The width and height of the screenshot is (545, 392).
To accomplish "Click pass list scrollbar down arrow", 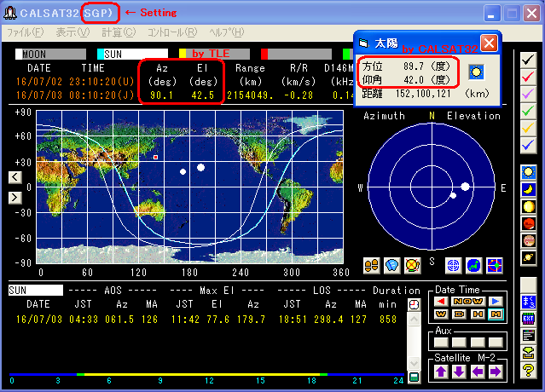I will point(414,364).
